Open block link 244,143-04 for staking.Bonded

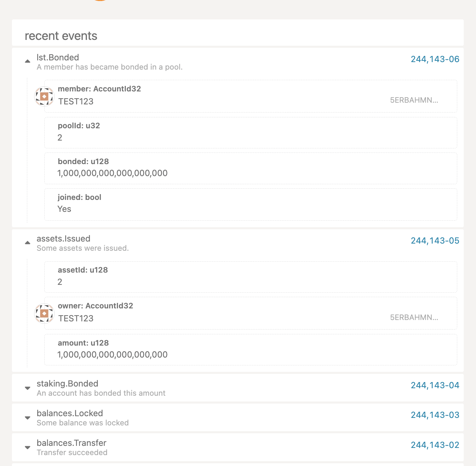click(x=435, y=385)
